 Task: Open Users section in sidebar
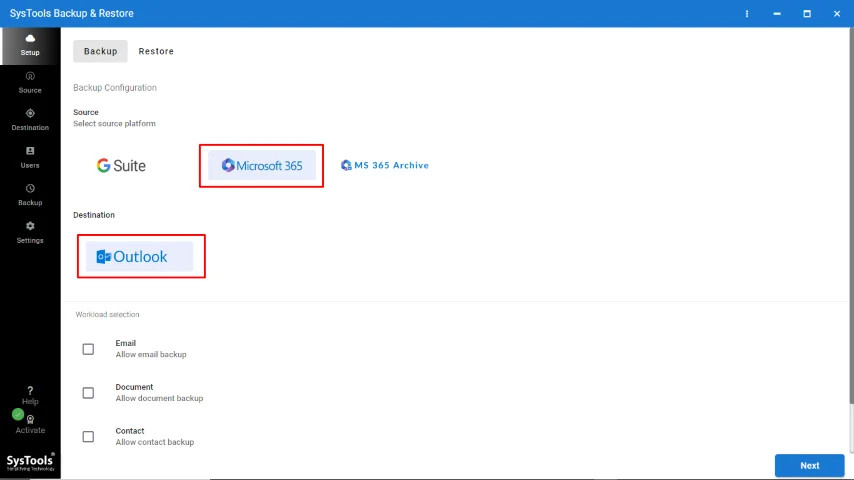click(30, 157)
